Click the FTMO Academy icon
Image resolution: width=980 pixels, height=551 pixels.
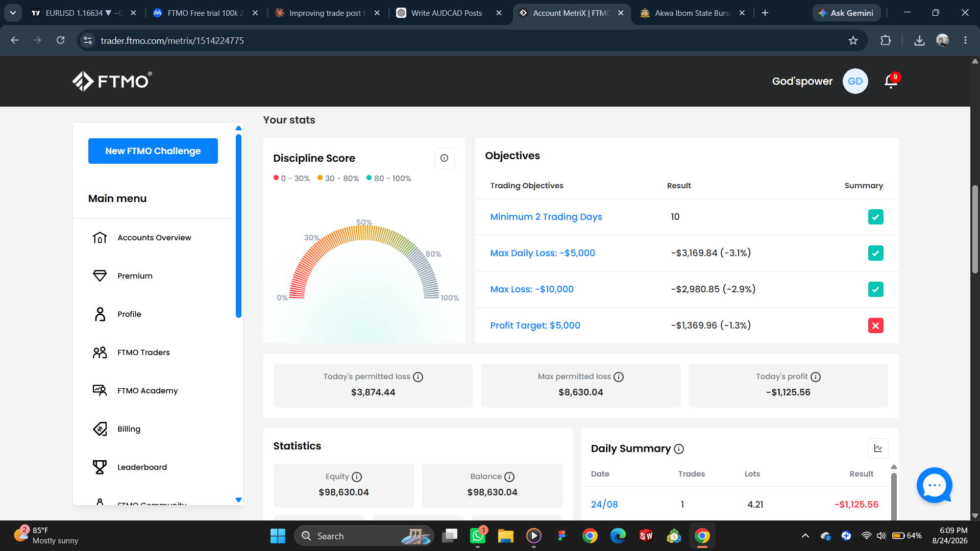coord(100,391)
